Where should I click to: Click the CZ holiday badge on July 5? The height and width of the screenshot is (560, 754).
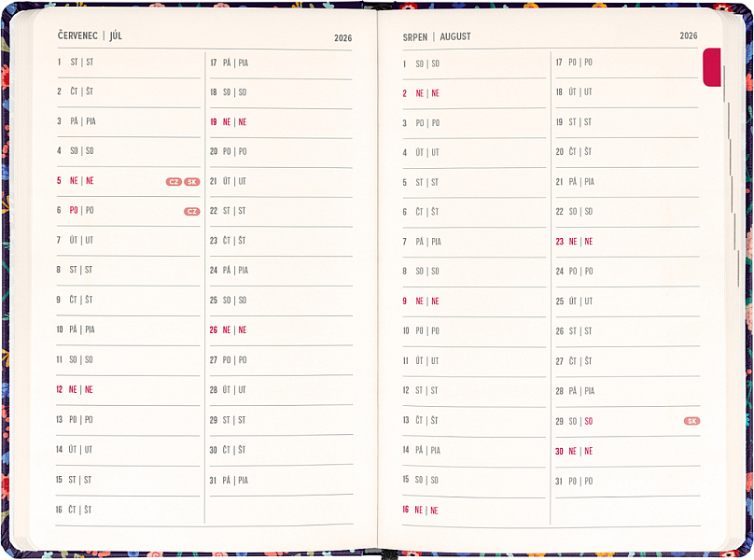click(174, 182)
